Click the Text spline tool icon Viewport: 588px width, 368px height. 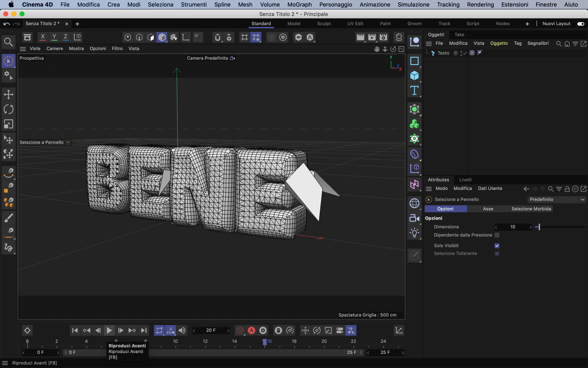[x=414, y=90]
